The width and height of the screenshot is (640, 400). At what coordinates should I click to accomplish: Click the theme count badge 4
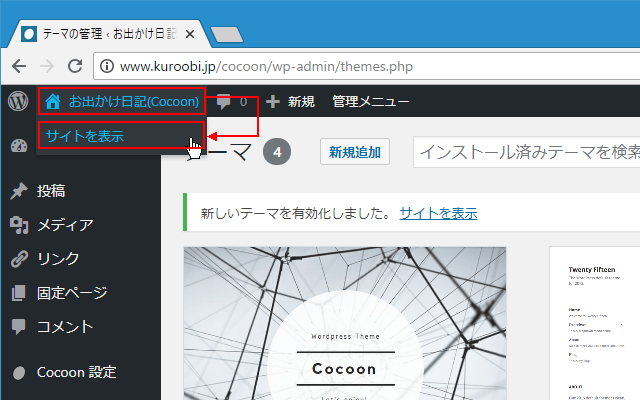point(277,152)
